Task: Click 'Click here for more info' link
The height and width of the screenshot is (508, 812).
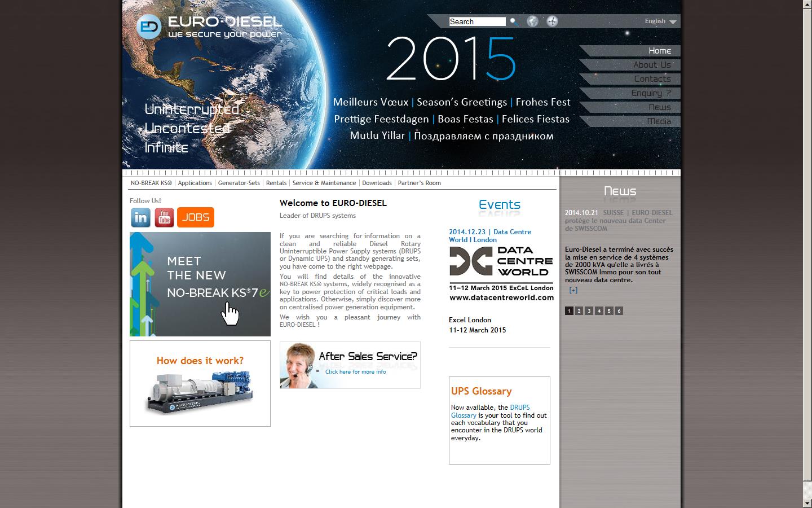Action: 355,372
